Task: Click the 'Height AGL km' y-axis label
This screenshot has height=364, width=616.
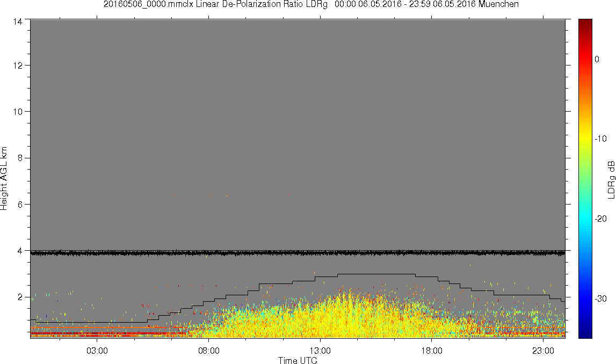Action: coord(4,178)
